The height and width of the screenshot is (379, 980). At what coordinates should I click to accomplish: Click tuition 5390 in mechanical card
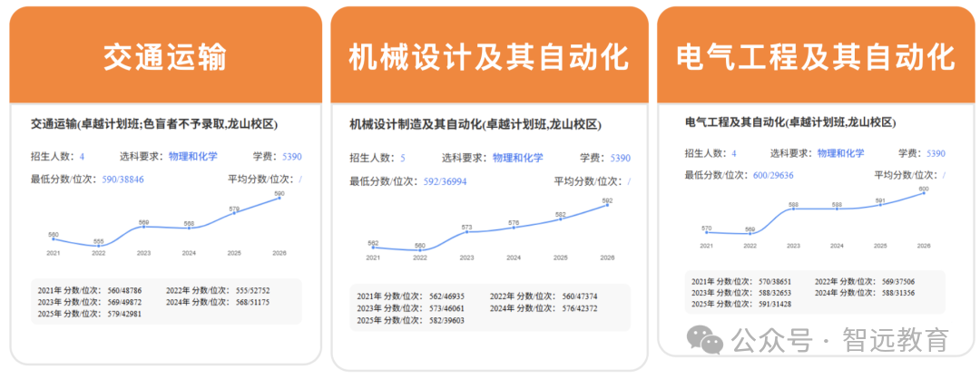(620, 158)
